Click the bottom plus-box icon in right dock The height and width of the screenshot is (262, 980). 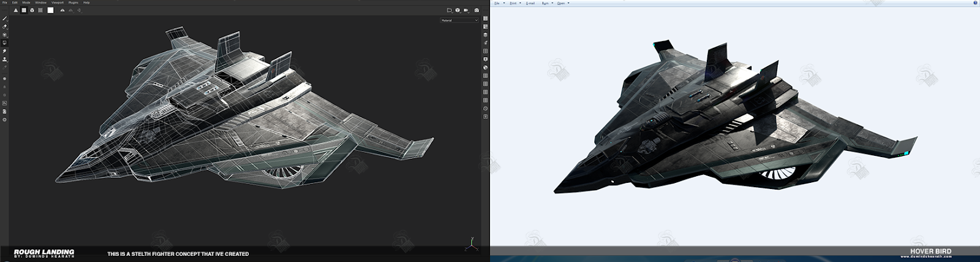coord(485,117)
